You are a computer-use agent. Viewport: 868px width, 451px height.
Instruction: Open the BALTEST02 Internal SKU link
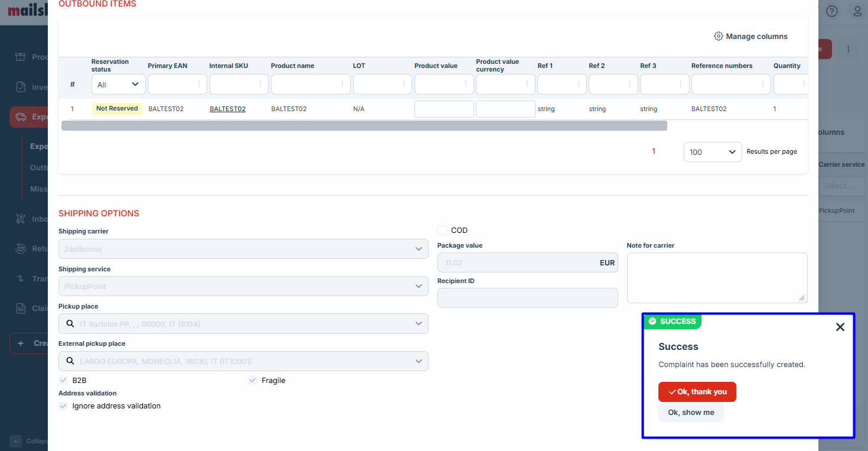coord(227,109)
